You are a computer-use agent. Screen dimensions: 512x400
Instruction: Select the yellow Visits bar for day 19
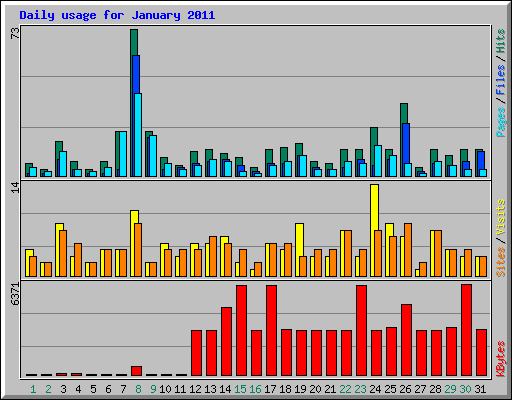pos(299,239)
